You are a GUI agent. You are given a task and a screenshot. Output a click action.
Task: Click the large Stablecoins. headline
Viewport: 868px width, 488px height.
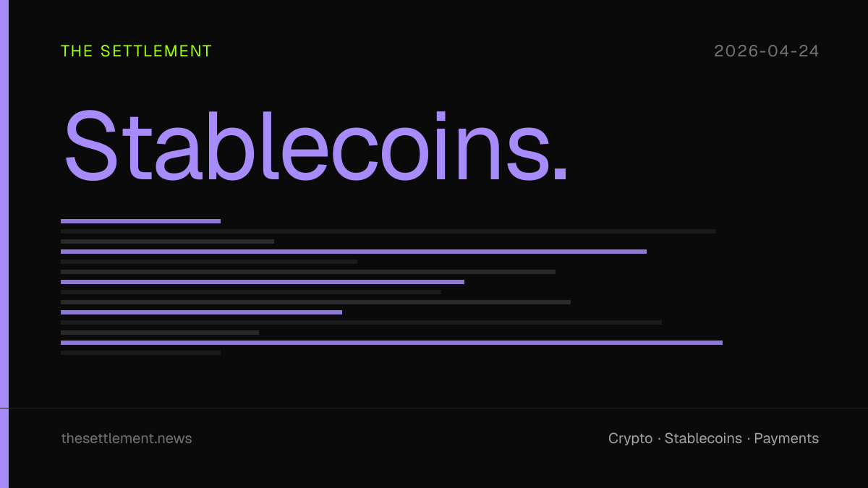(x=316, y=146)
